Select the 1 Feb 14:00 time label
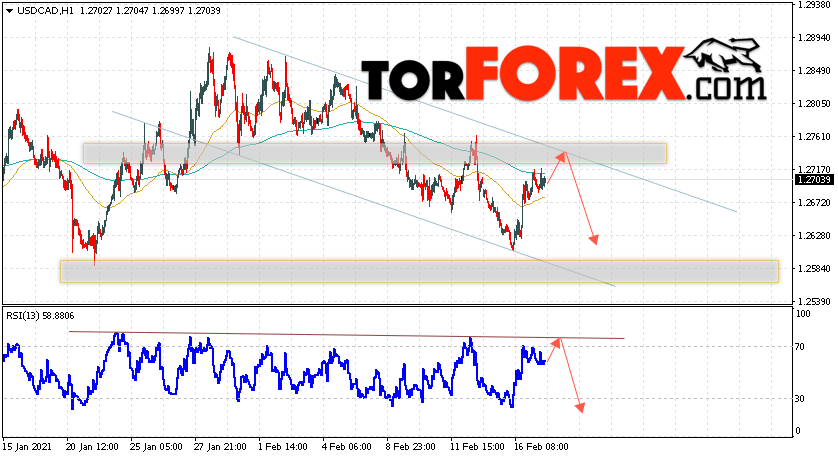Image resolution: width=838 pixels, height=458 pixels. 283,447
